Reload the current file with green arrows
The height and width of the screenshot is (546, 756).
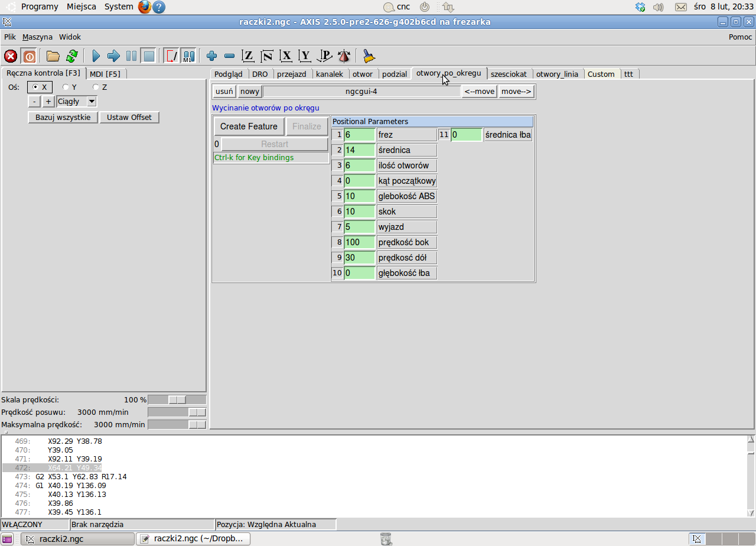point(71,56)
